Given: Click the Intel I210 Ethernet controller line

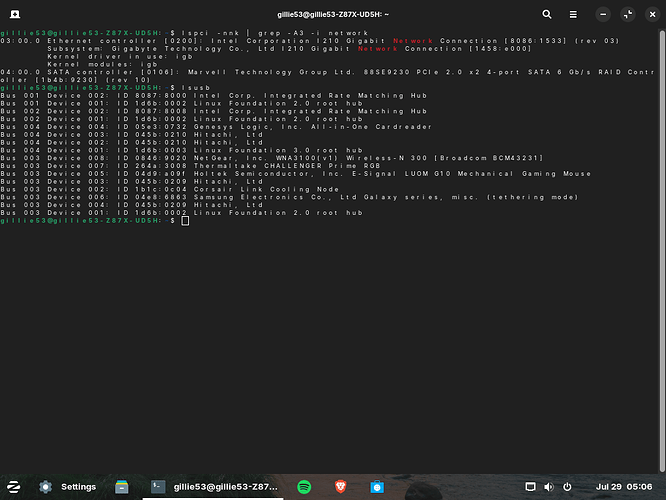Looking at the screenshot, I should coord(310,41).
